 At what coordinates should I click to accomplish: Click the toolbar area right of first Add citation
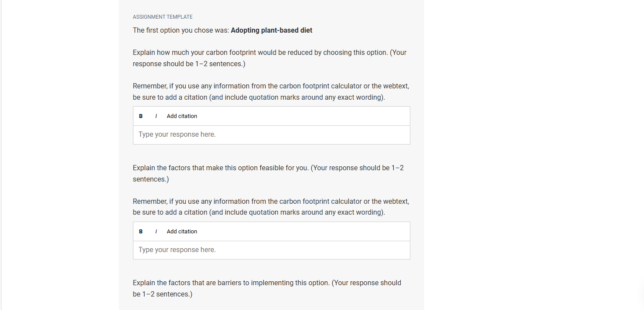coord(303,116)
